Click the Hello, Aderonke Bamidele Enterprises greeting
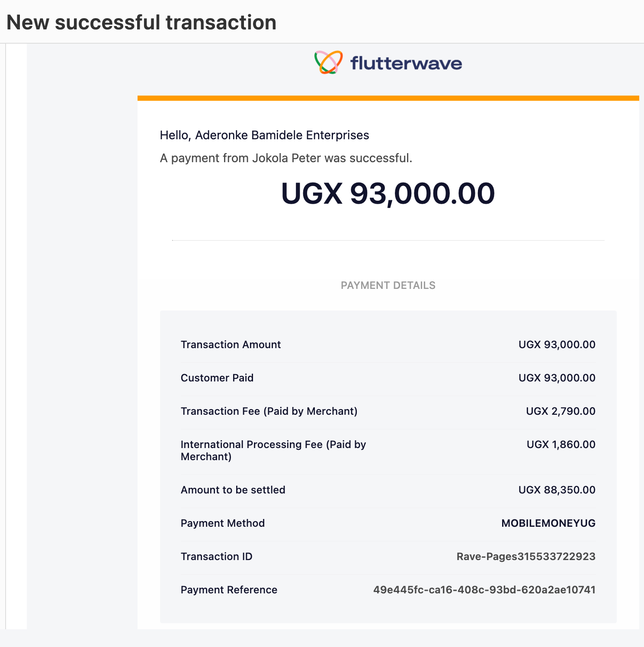Viewport: 644px width, 647px height. tap(264, 135)
